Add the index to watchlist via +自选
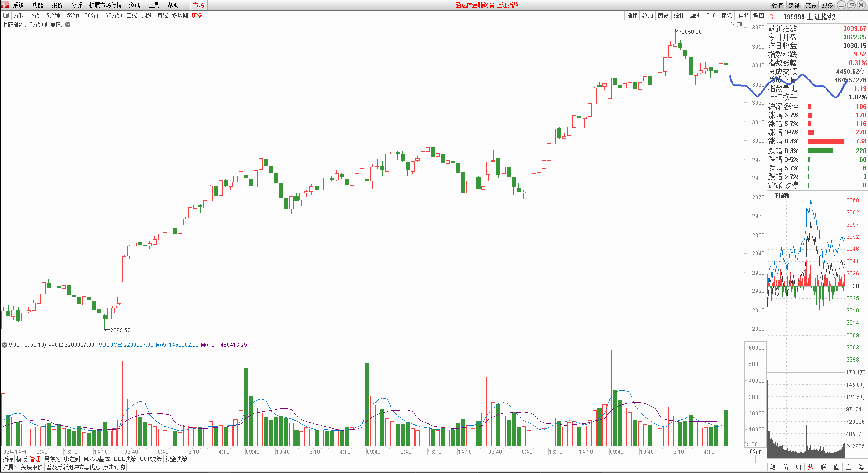868x473 pixels. [x=742, y=15]
